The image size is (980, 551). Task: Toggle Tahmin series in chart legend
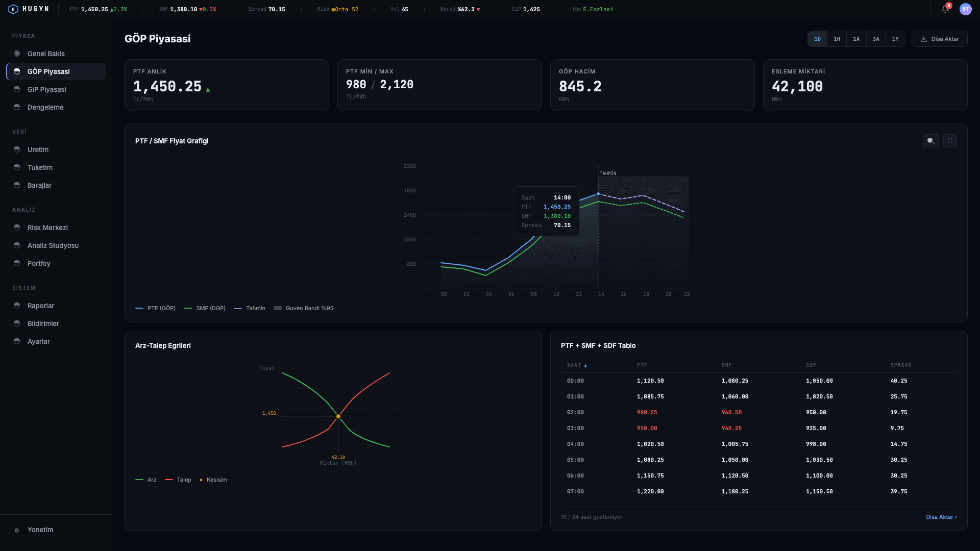click(250, 308)
